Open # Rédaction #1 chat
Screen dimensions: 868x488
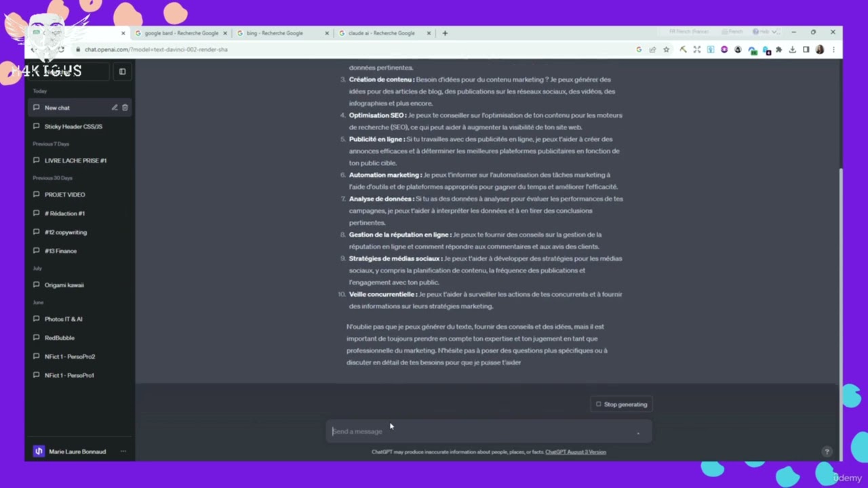tap(80, 213)
